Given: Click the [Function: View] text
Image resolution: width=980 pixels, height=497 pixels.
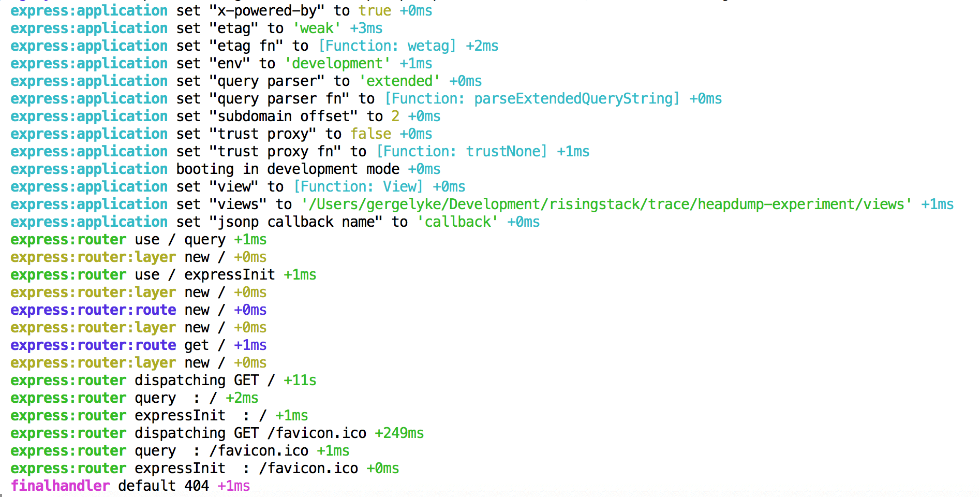Looking at the screenshot, I should 358,187.
